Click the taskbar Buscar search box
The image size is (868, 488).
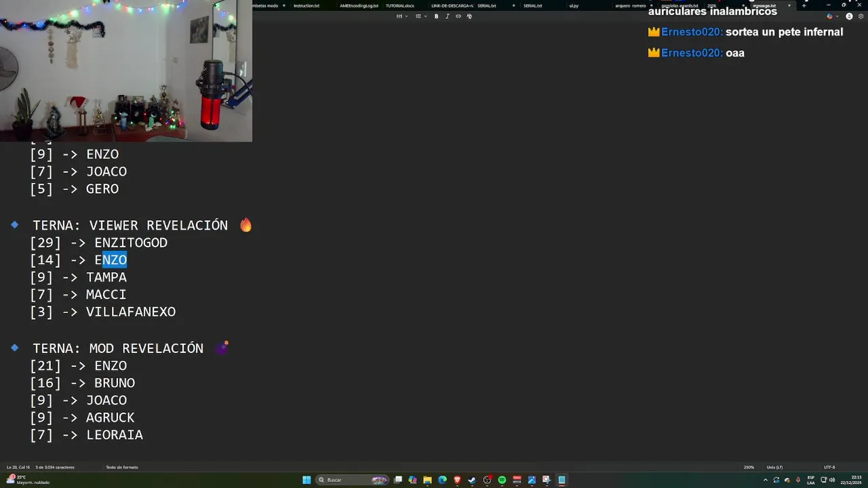(x=352, y=480)
